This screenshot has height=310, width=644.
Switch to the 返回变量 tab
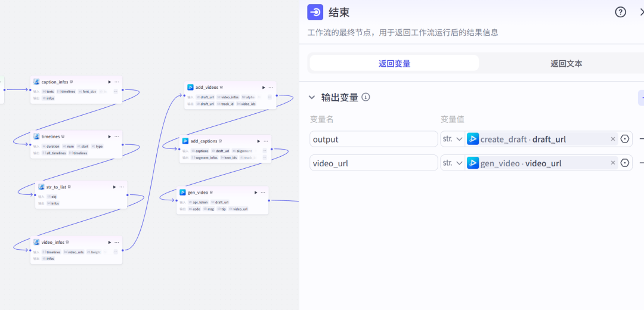[x=394, y=63]
